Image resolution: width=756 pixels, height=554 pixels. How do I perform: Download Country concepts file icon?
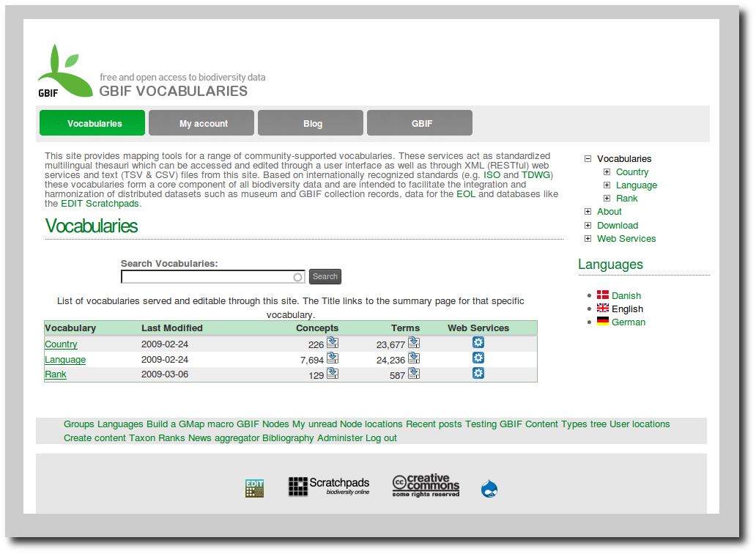click(x=332, y=342)
